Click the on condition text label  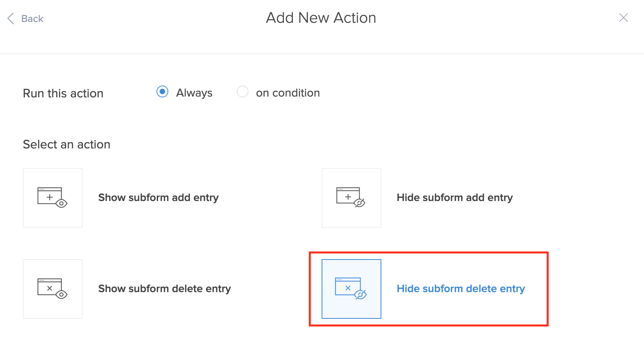point(288,93)
